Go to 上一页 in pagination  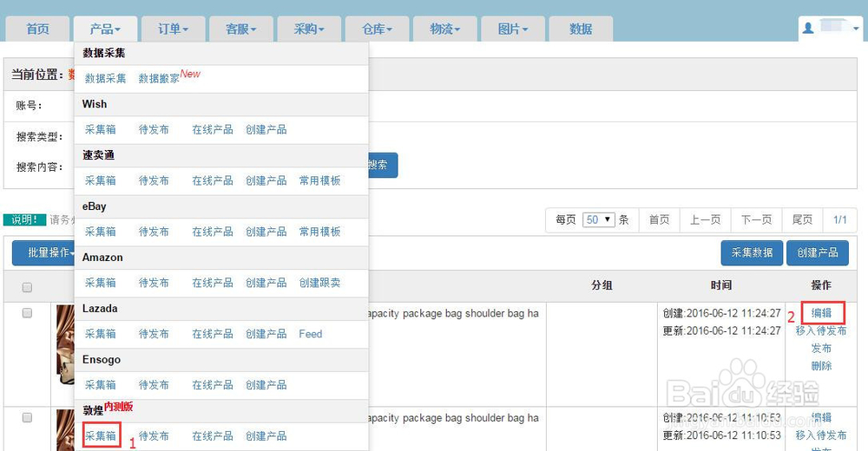[705, 219]
